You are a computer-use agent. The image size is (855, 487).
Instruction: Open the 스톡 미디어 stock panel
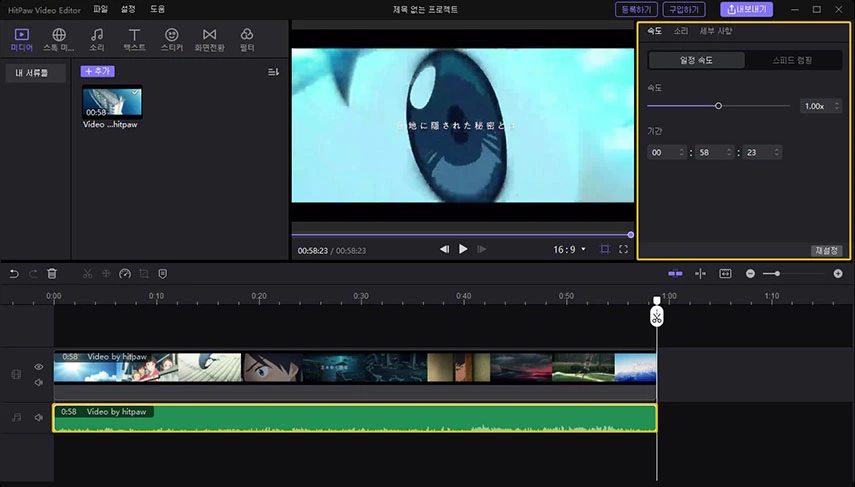[58, 40]
